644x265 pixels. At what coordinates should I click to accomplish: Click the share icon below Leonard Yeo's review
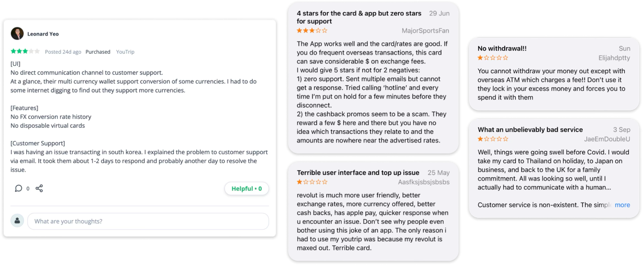(39, 188)
